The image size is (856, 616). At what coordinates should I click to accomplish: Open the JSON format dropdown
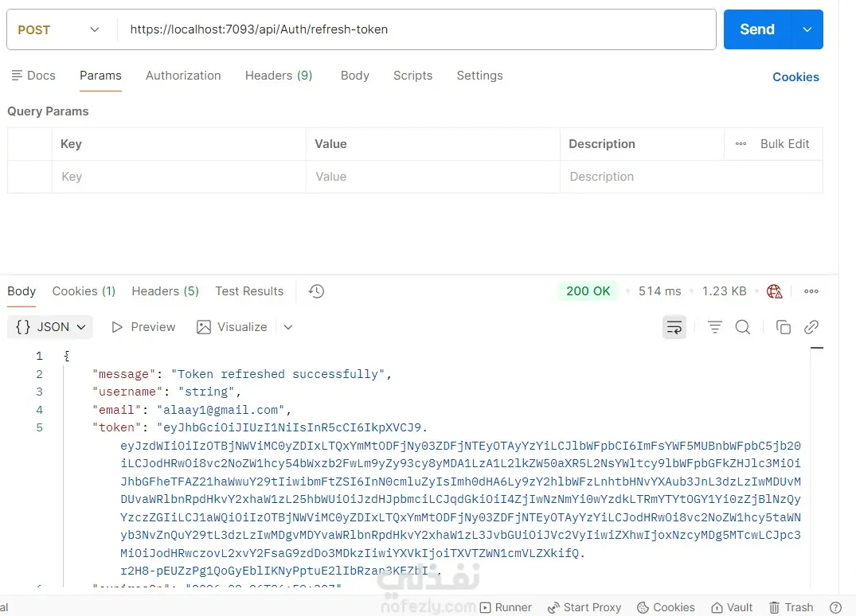tap(51, 327)
